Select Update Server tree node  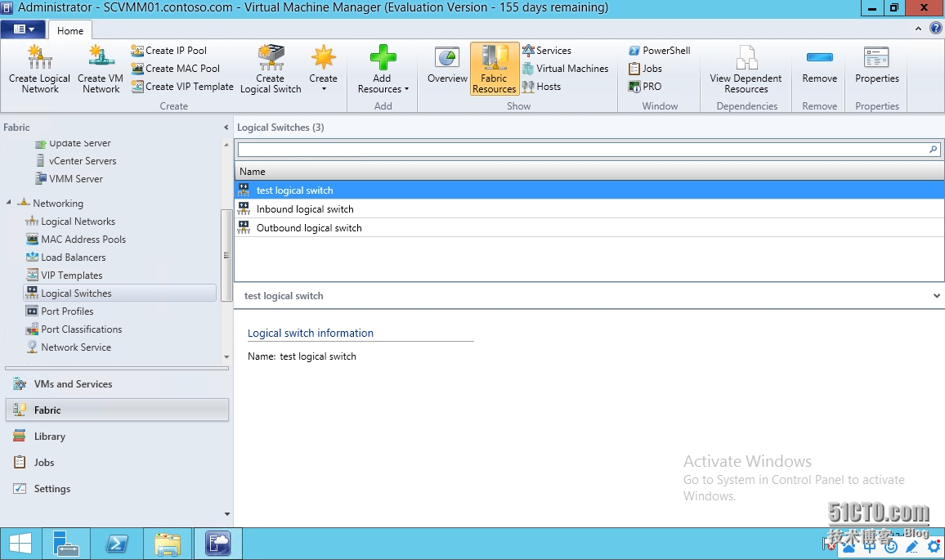pos(73,143)
